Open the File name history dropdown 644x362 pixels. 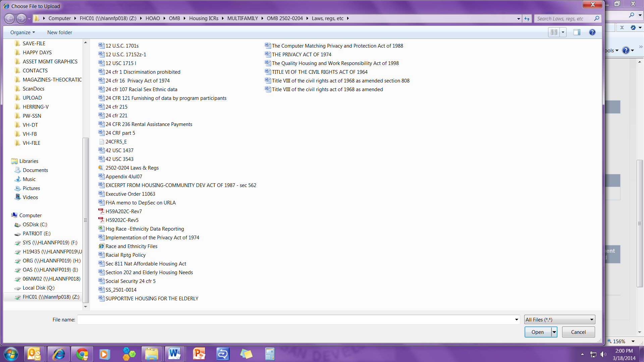tap(517, 319)
